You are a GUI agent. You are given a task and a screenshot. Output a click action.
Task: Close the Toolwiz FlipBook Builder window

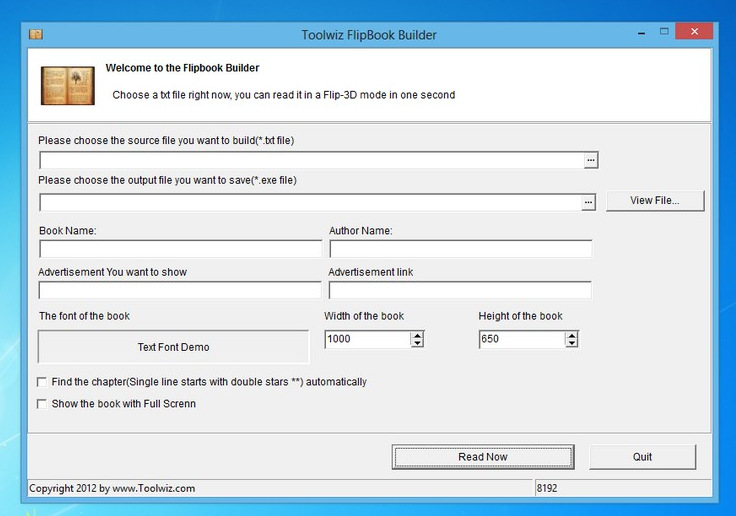[695, 31]
